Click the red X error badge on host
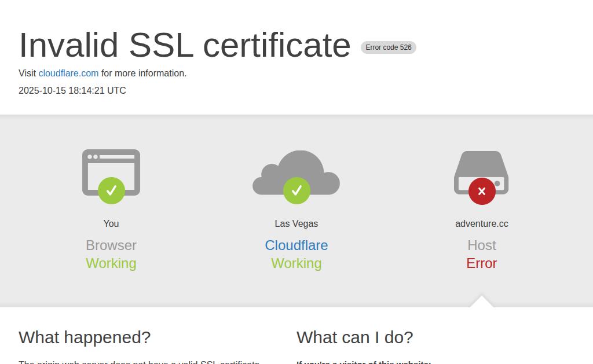 tap(482, 192)
